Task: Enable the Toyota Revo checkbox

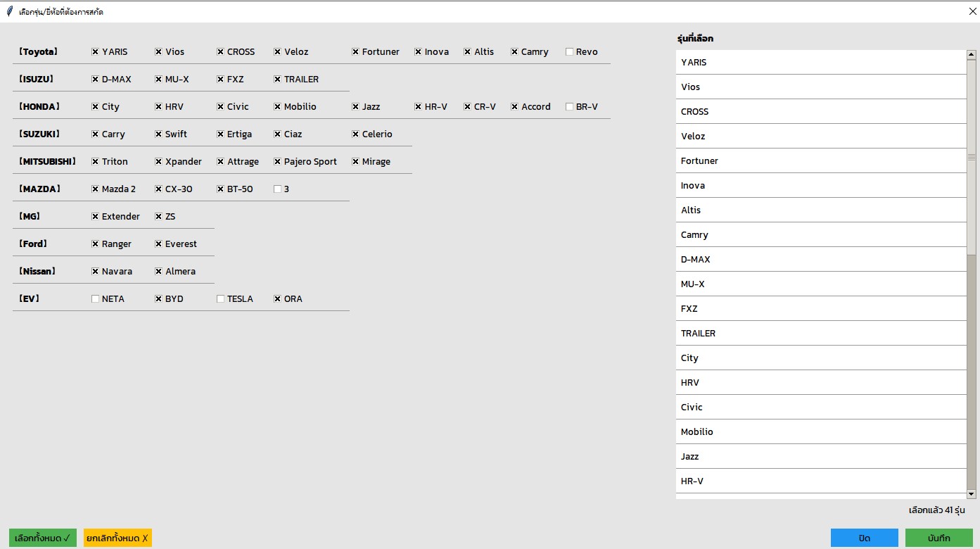Action: 570,52
